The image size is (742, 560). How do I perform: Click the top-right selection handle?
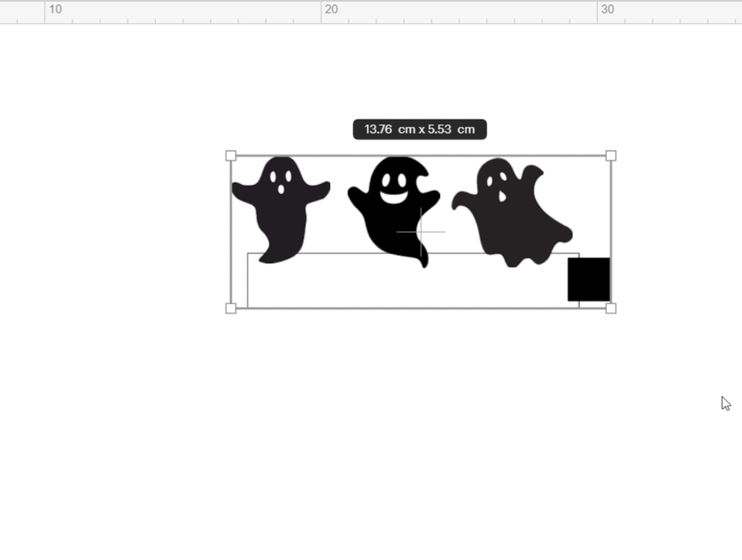click(611, 156)
